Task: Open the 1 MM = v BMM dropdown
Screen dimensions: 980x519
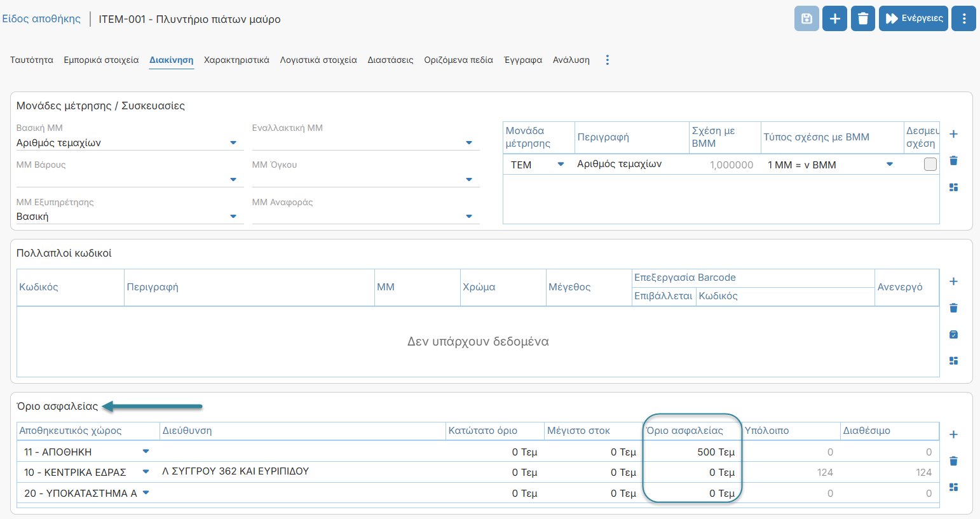Action: pos(890,165)
